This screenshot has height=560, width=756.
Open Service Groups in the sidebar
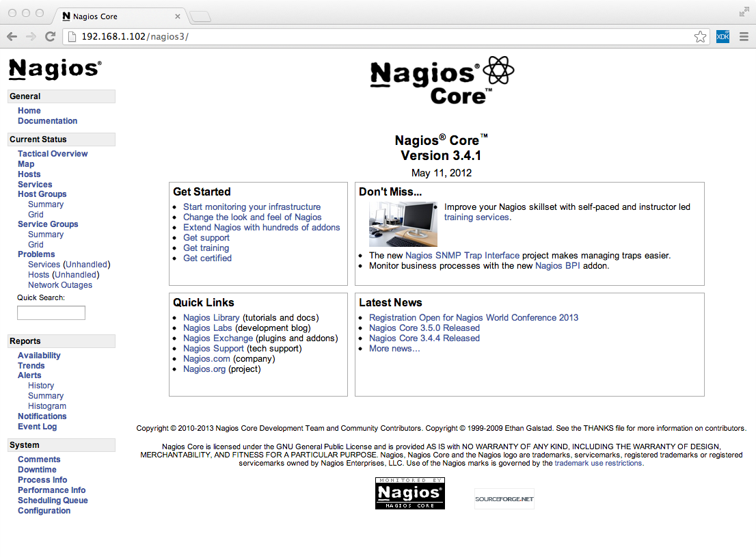click(49, 224)
